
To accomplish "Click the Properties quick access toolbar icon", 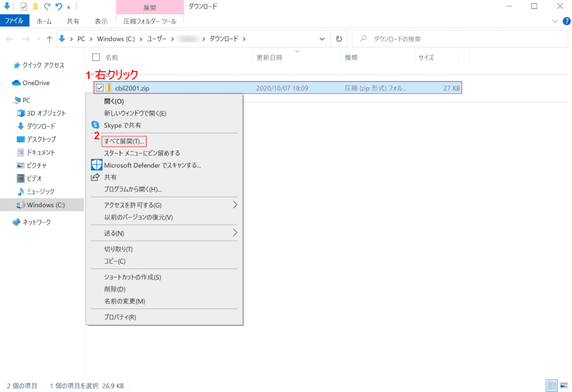I will 24,6.
